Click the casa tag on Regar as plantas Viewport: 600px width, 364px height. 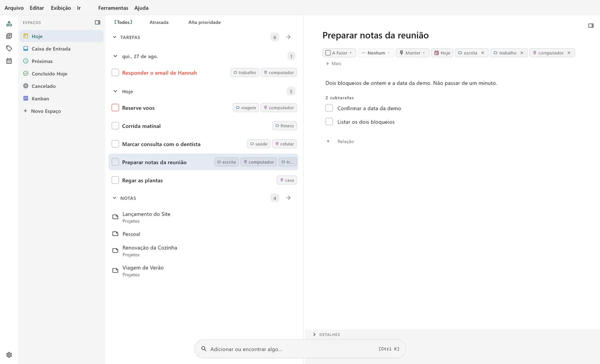pyautogui.click(x=287, y=180)
